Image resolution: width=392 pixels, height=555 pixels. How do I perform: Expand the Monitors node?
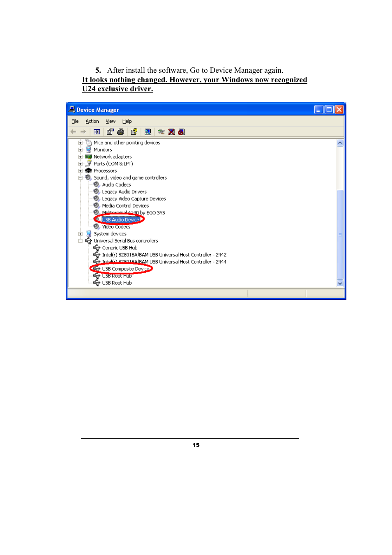(x=81, y=150)
